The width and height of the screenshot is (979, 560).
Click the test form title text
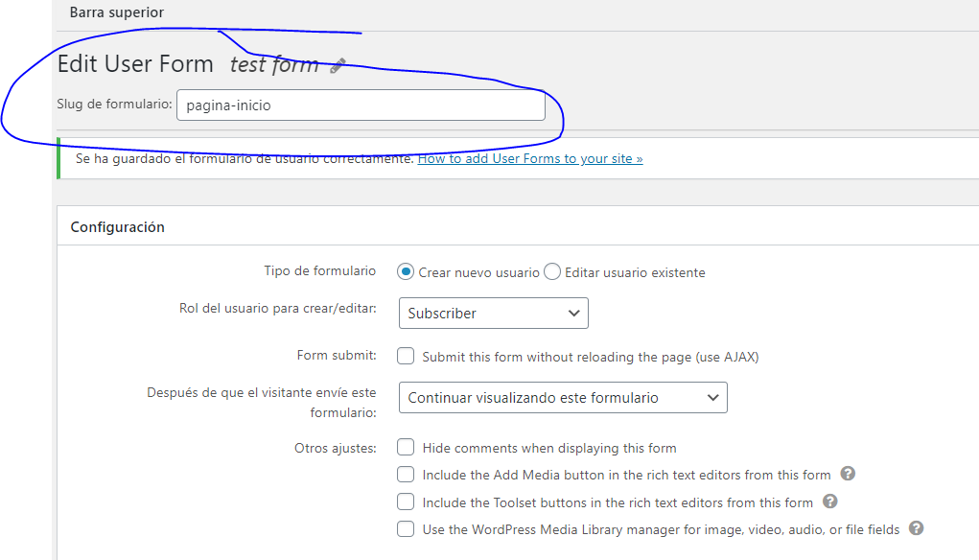(x=274, y=64)
